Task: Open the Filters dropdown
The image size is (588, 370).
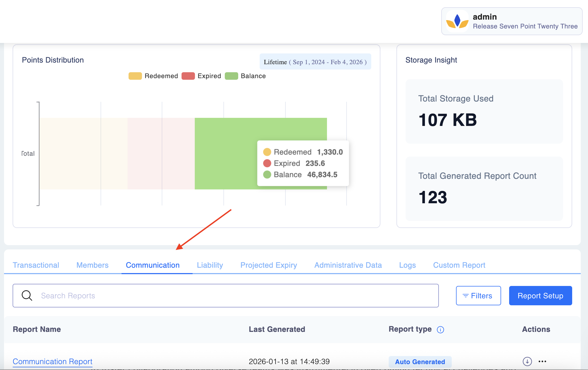Action: (478, 296)
